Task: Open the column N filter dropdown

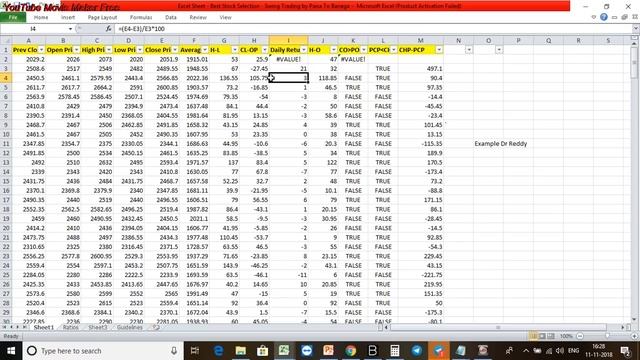Action: 469,50
